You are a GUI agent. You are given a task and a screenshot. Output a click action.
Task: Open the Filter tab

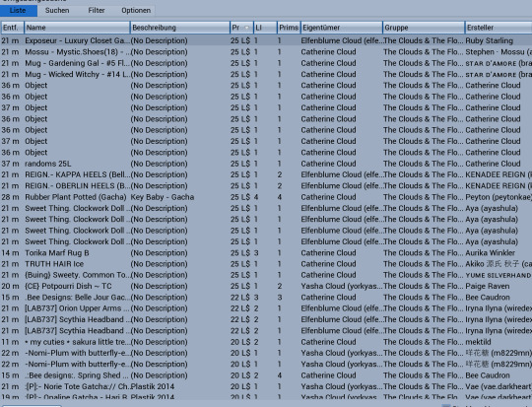coord(97,11)
